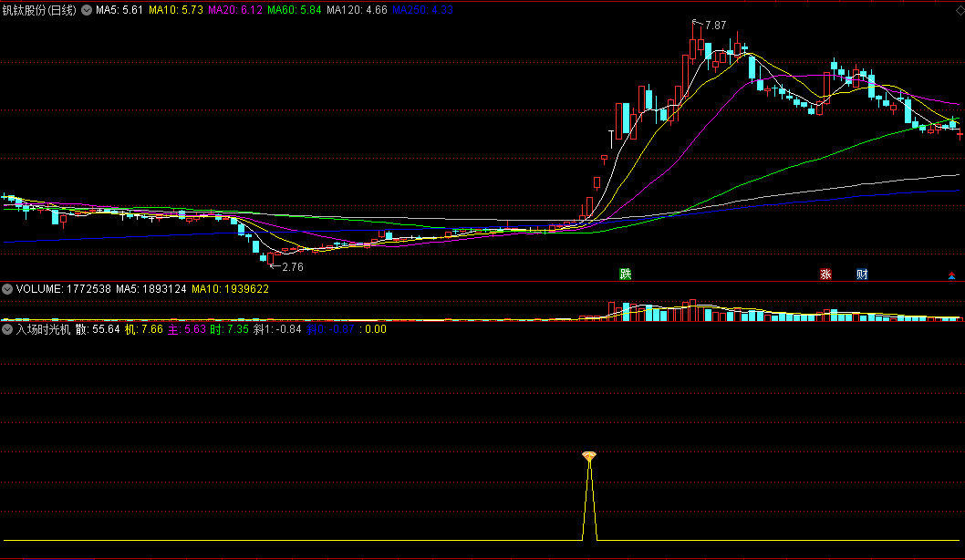
Task: Click the VOLUME: 1772538 value
Action: (63, 288)
